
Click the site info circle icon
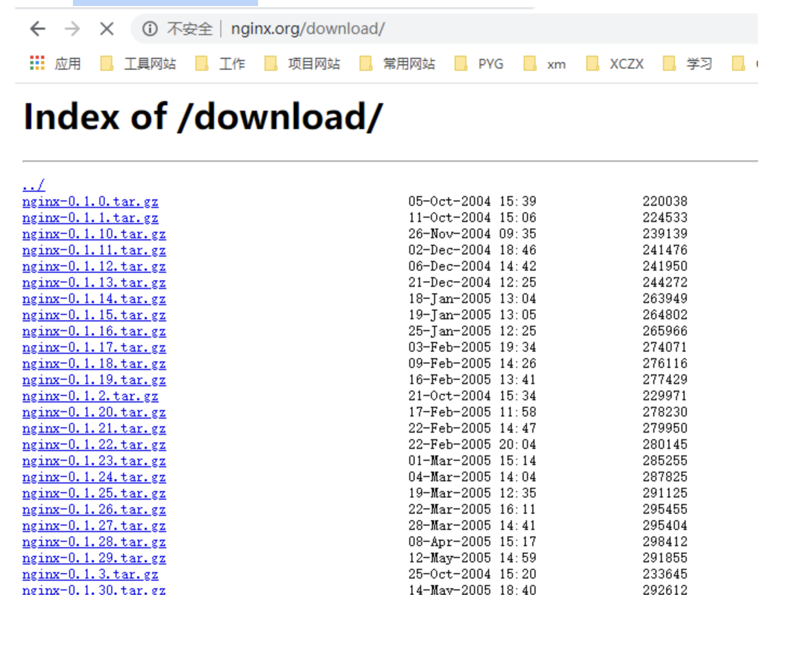150,29
